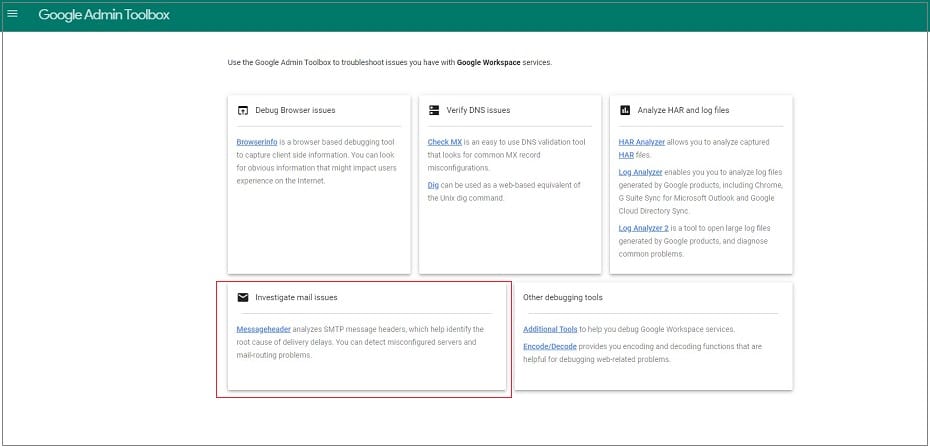
Task: Open the Check MX tool
Action: coord(445,142)
